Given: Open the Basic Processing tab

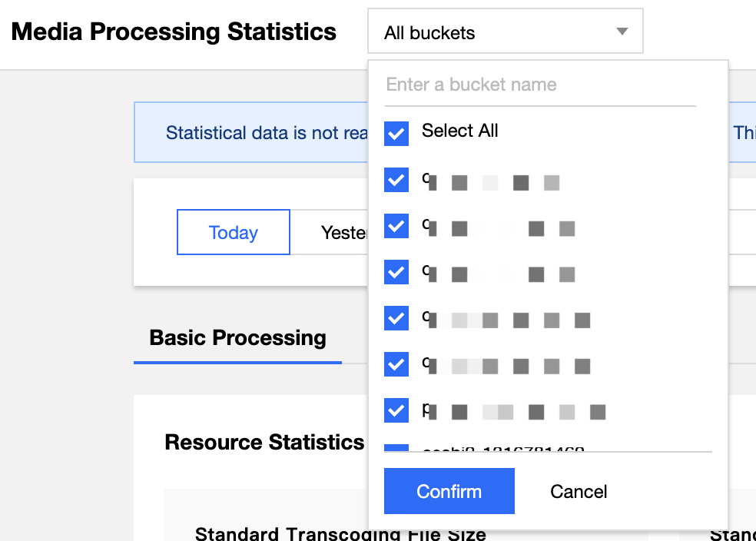Looking at the screenshot, I should tap(237, 338).
